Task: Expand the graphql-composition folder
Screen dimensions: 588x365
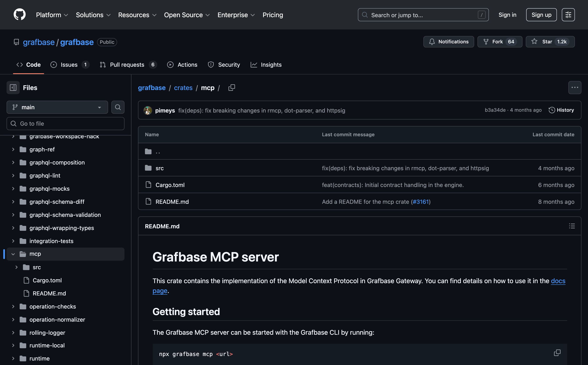Action: click(x=13, y=162)
